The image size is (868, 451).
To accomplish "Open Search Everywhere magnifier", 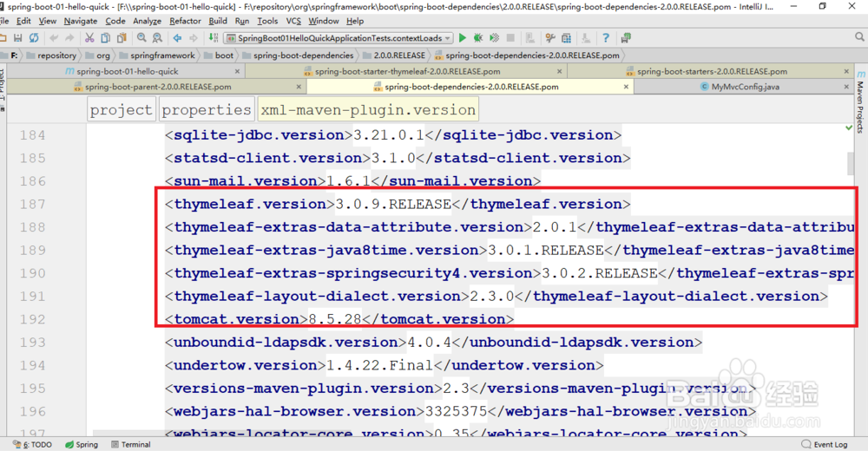I will 859,37.
